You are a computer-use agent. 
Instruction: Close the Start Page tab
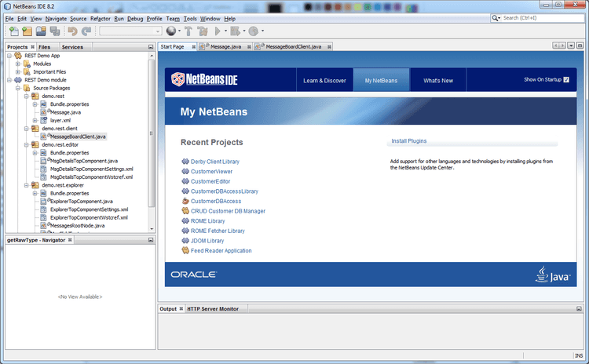coord(193,47)
